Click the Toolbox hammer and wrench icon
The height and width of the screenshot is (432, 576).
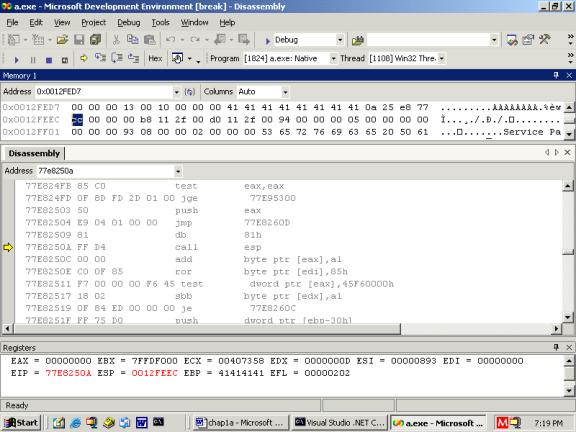click(544, 39)
